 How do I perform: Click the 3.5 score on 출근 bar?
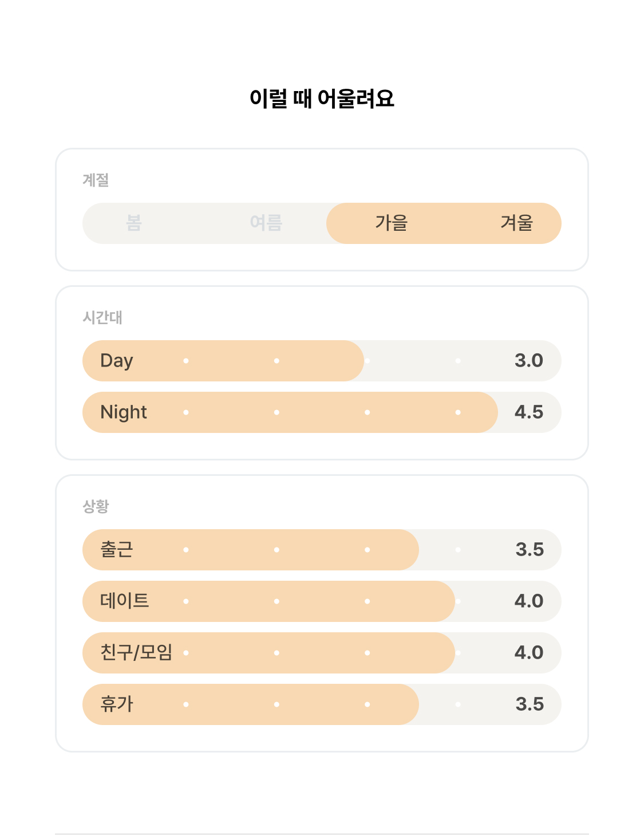[530, 550]
